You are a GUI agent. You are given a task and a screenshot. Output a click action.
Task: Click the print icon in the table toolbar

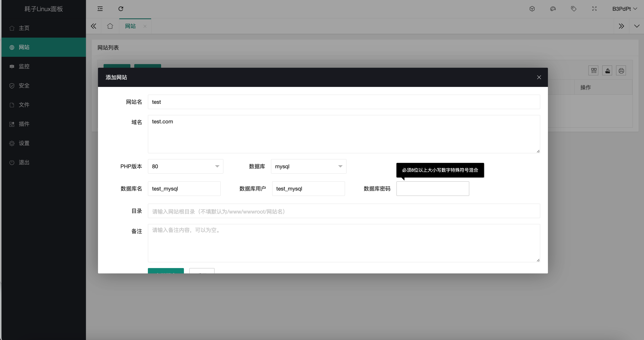tap(621, 71)
